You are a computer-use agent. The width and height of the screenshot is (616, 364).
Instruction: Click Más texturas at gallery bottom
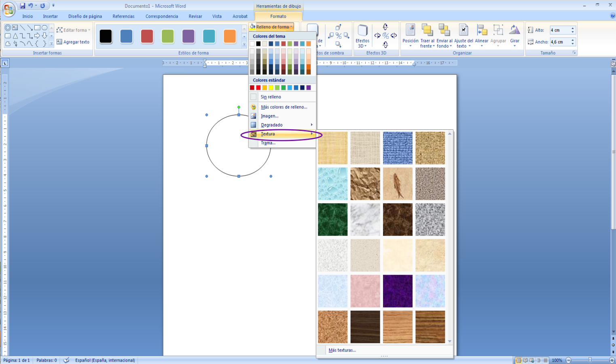(x=342, y=350)
